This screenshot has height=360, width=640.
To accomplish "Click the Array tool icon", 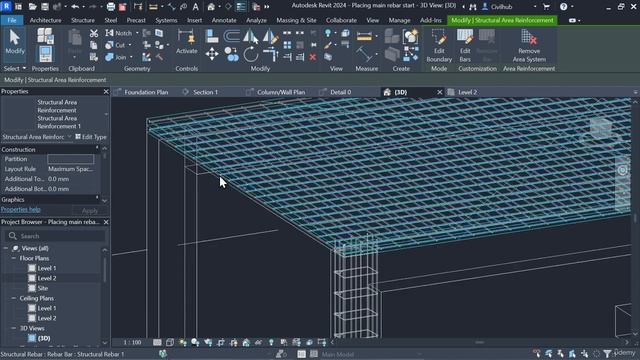I will pos(287,45).
